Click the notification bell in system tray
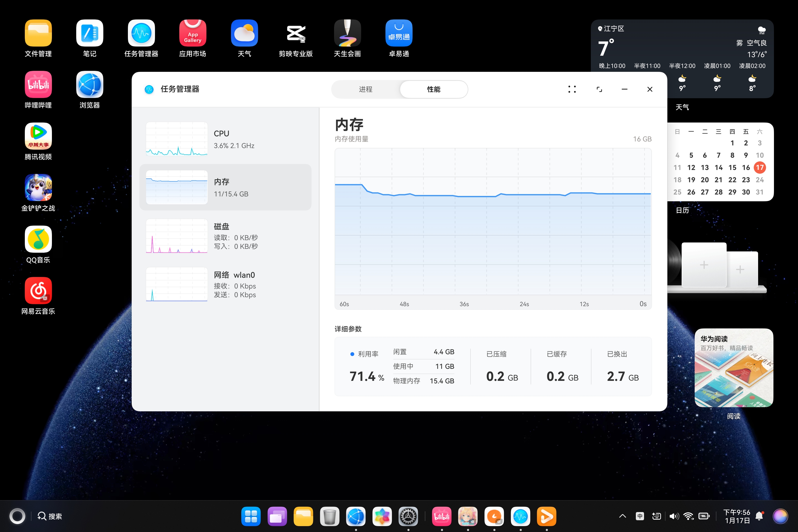 [759, 516]
